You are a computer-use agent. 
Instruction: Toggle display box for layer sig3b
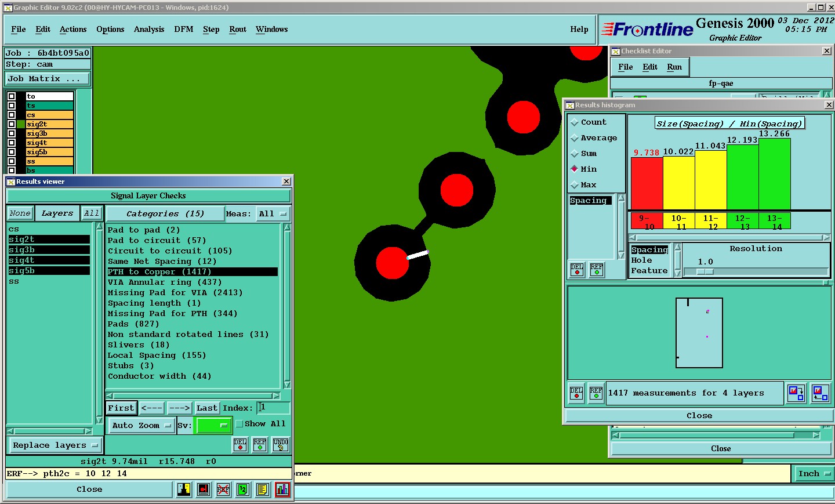pos(12,133)
